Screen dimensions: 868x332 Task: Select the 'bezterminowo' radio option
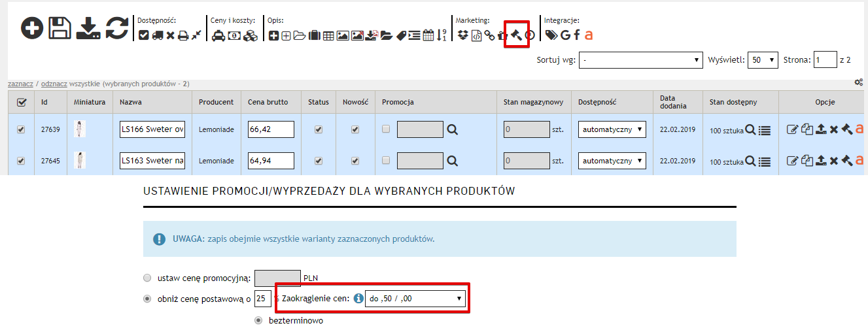(259, 320)
